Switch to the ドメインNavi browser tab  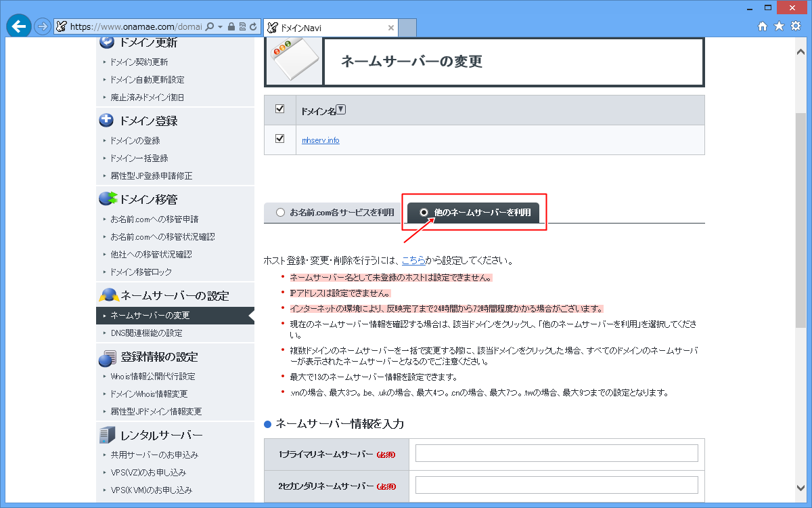click(330, 28)
